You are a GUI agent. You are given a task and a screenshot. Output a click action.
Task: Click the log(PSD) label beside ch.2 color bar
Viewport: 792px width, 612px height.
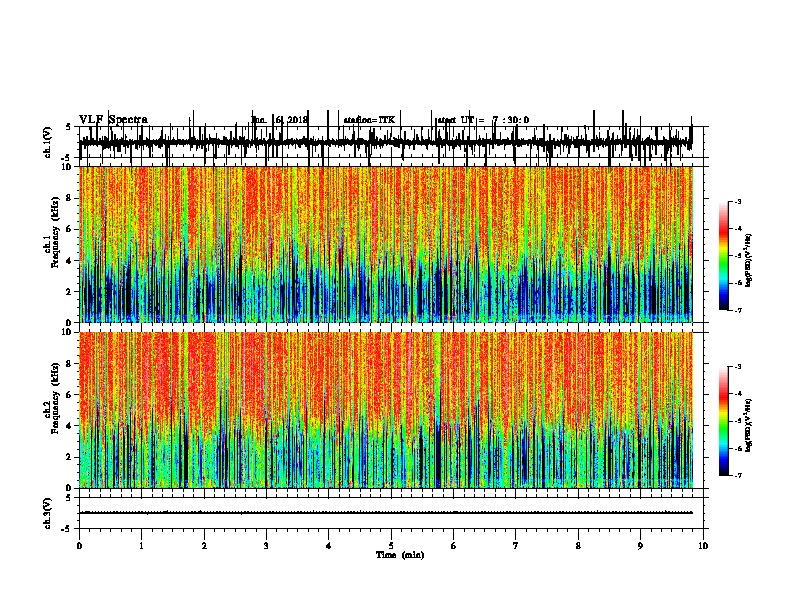pyautogui.click(x=749, y=425)
